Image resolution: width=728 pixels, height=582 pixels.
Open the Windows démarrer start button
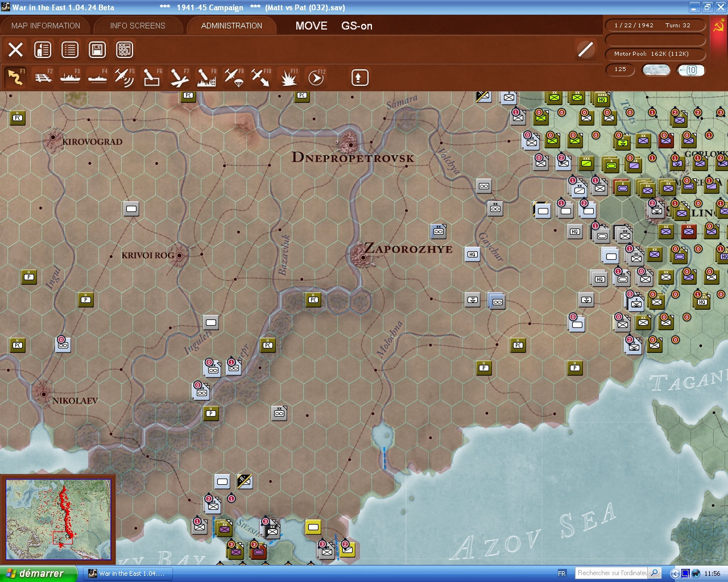[x=38, y=573]
